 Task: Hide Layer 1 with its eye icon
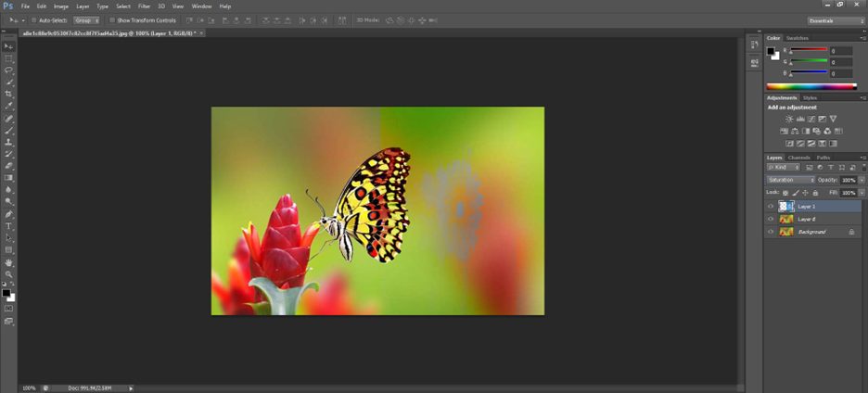[x=771, y=207]
